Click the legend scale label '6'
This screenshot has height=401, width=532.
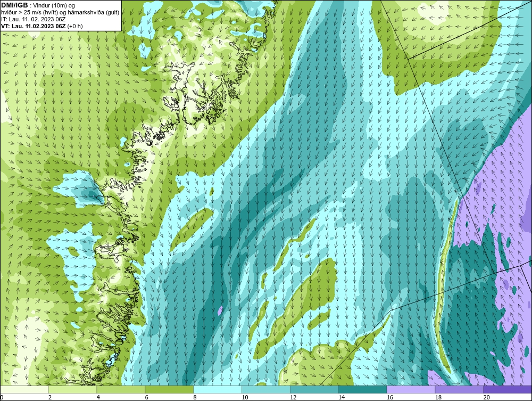tap(147, 397)
